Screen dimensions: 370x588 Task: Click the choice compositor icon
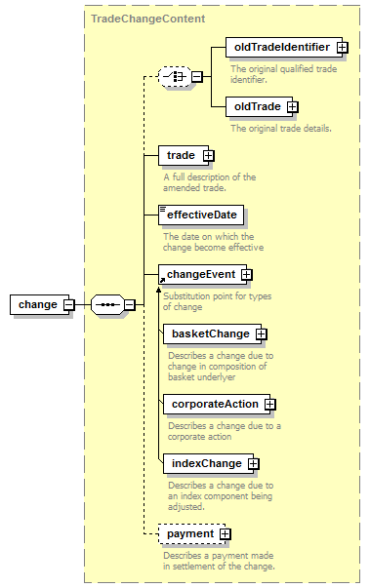(175, 76)
